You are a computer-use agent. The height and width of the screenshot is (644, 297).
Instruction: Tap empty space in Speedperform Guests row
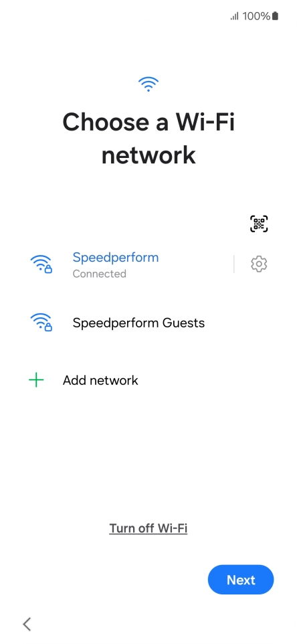pos(242,323)
